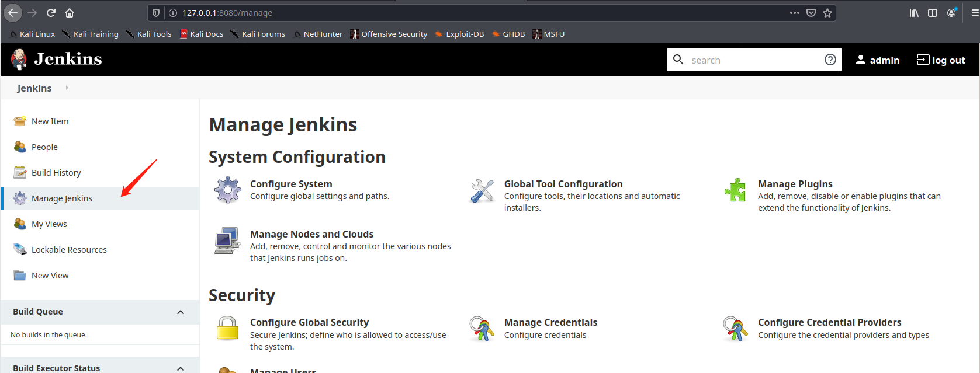This screenshot has height=373, width=980.
Task: Click the browser forward arrow button
Action: [32, 13]
